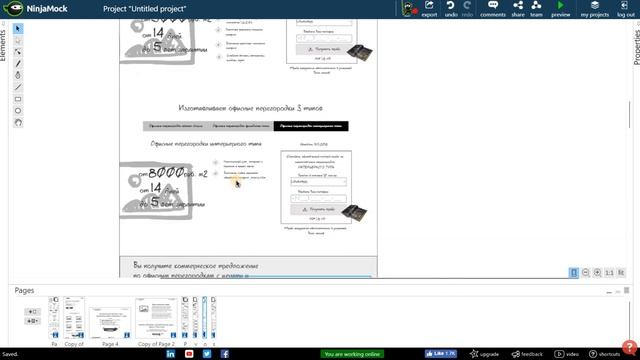Screen dimensions: 640x360
Task: Open the LinkedIn link
Action: click(x=171, y=354)
